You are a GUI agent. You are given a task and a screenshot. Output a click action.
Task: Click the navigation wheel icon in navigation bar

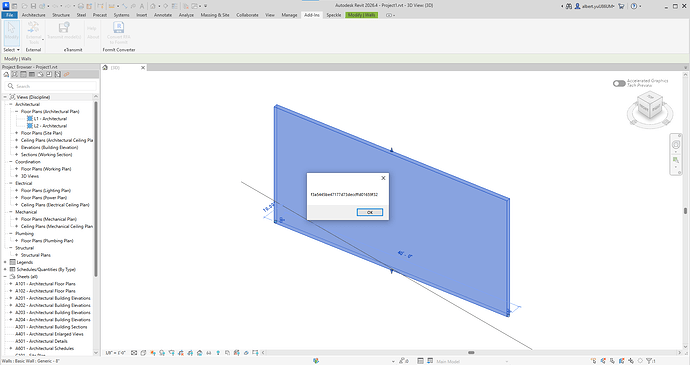pos(676,144)
